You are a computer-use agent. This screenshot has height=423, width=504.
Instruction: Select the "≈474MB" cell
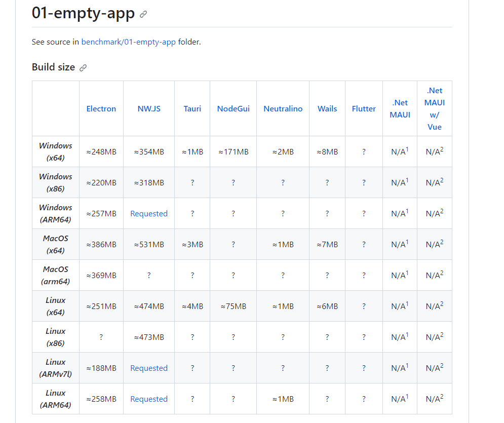point(149,306)
